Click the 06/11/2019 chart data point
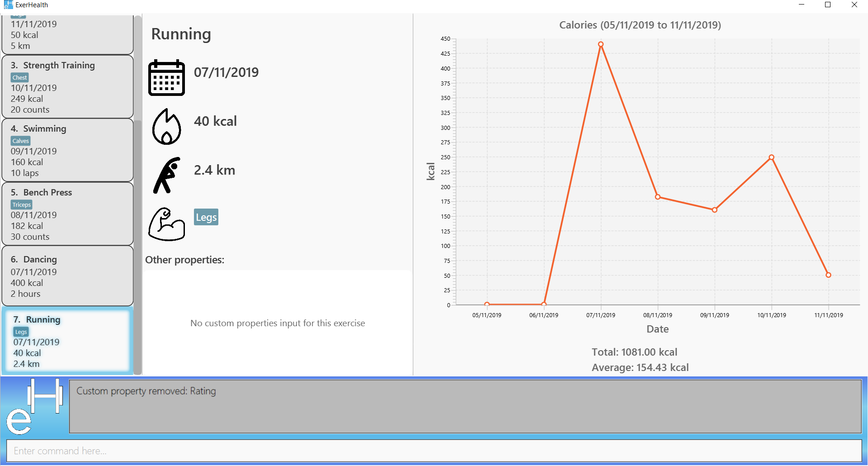 [544, 304]
